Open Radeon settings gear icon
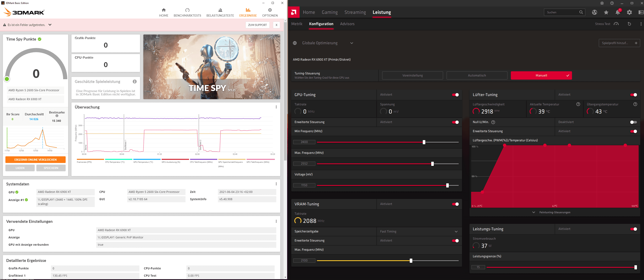This screenshot has width=644, height=280. 629,12
